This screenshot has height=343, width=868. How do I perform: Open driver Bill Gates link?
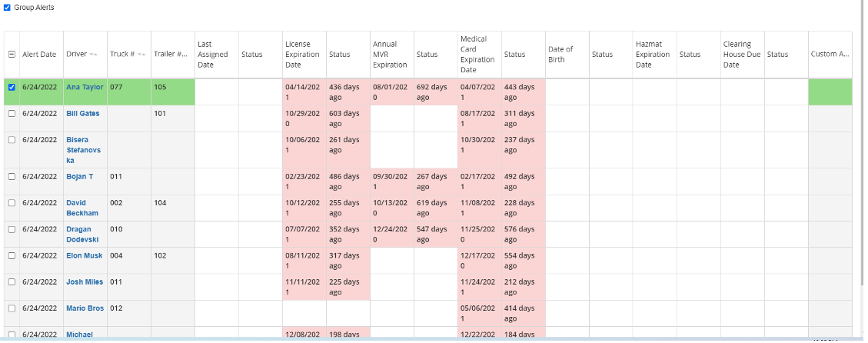(83, 113)
